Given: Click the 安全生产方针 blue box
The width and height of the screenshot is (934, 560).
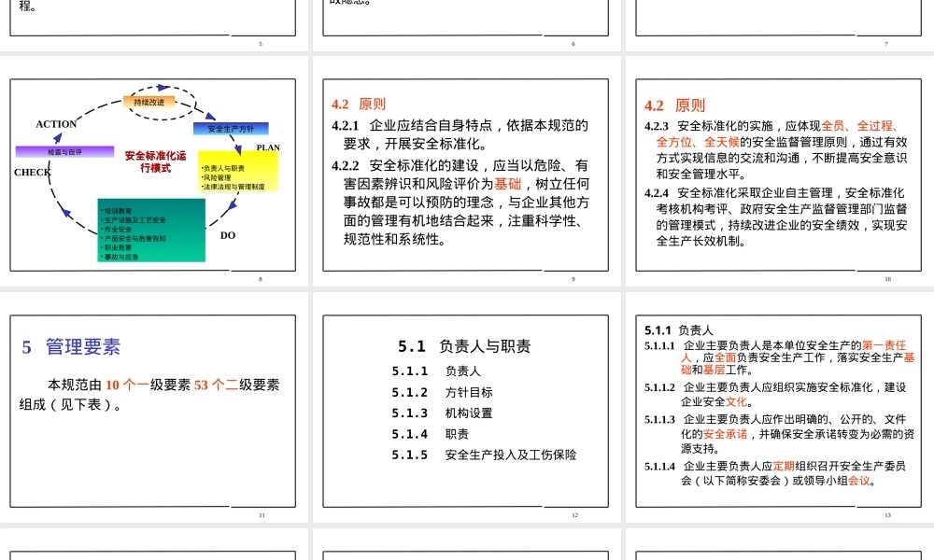Looking at the screenshot, I should pyautogui.click(x=231, y=129).
